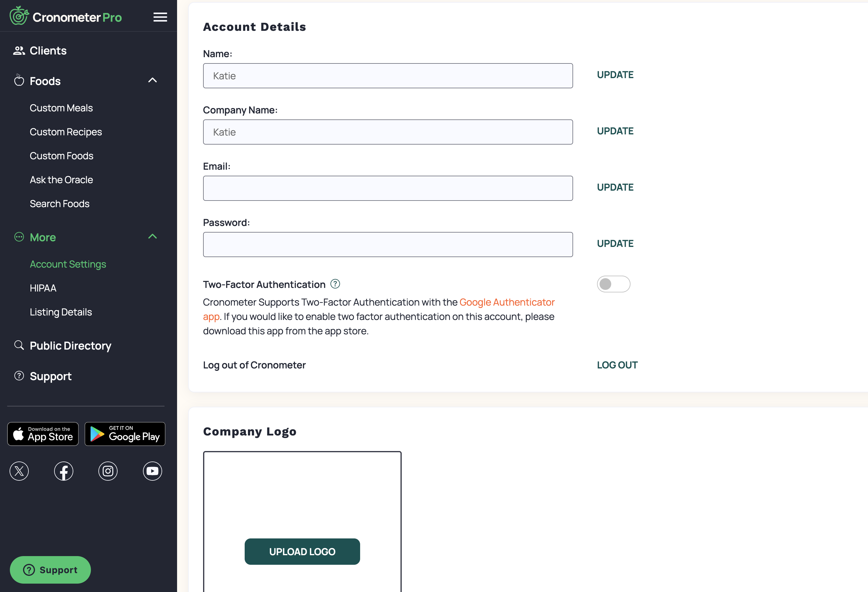
Task: Click the 'Log out of Cronometer' text
Action: click(x=254, y=365)
